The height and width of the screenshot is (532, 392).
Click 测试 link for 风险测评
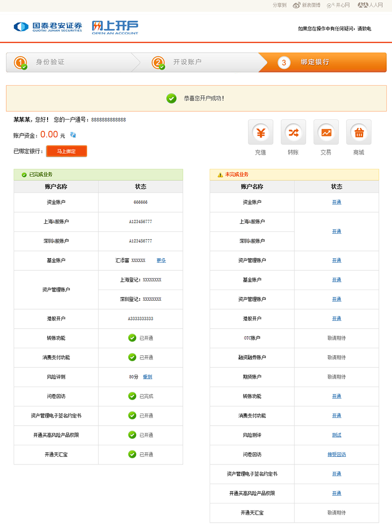(x=337, y=435)
